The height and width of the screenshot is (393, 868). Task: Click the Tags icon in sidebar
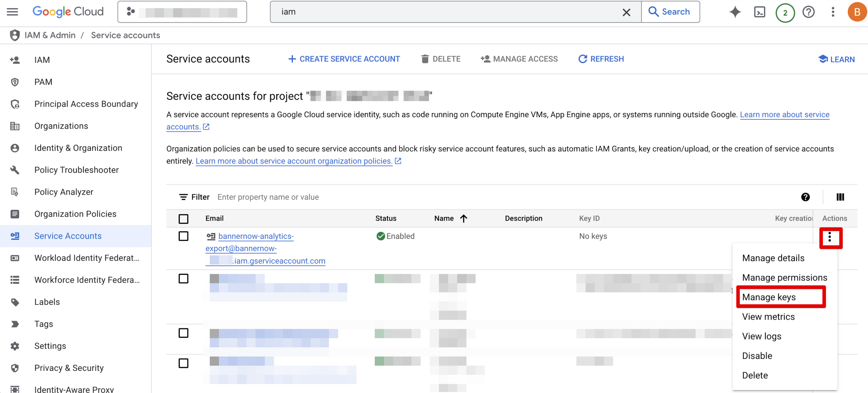(15, 324)
